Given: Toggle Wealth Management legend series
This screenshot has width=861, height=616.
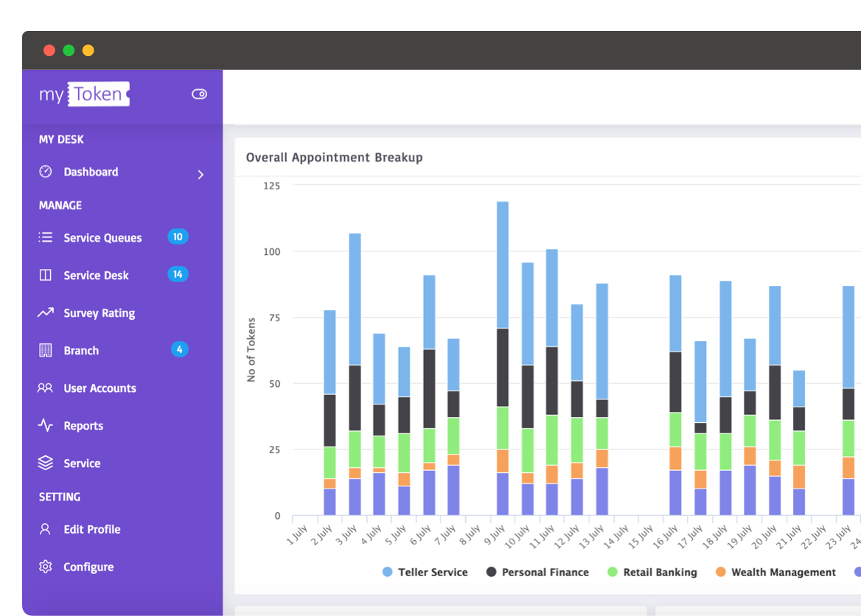Looking at the screenshot, I should click(775, 572).
